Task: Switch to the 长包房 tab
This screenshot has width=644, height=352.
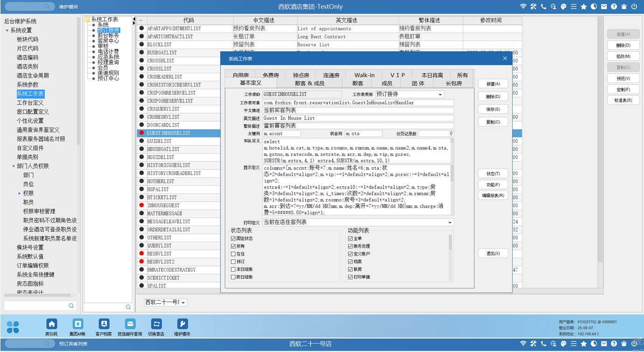Action: [x=453, y=83]
